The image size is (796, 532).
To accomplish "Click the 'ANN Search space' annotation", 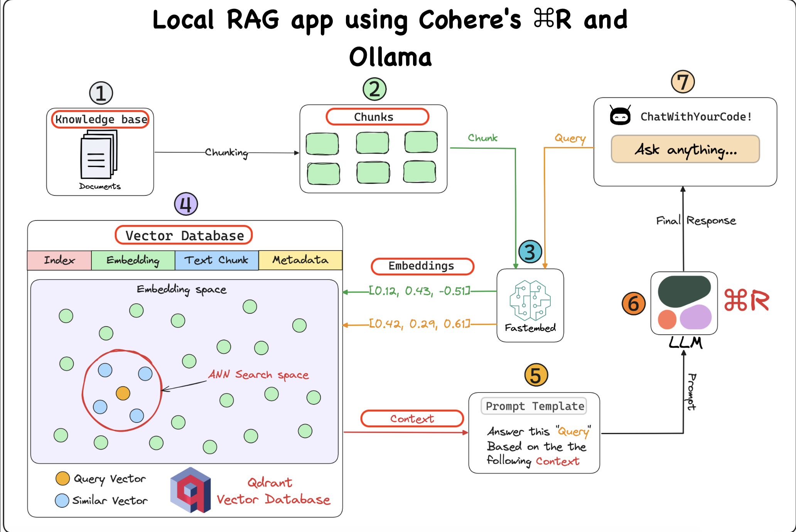I will (258, 375).
